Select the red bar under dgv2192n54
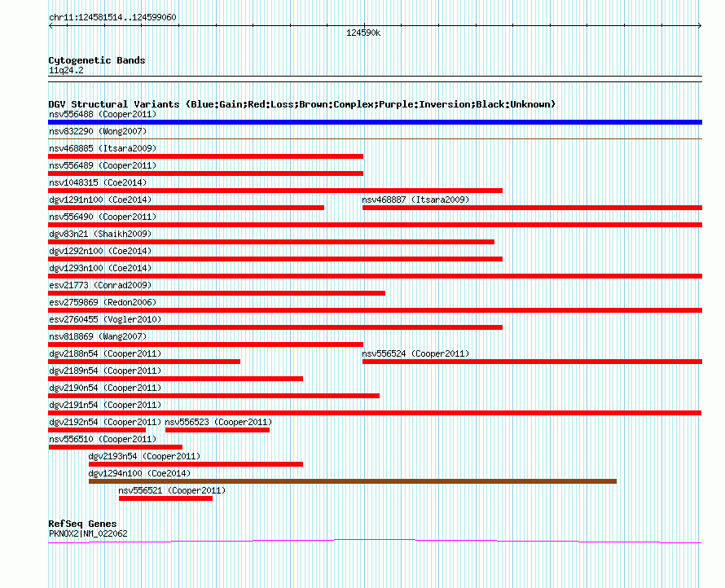 coord(97,430)
